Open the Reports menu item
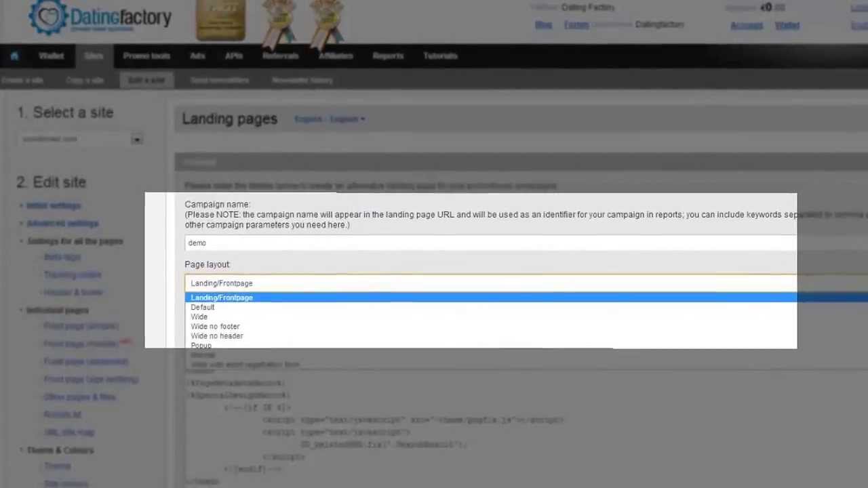The width and height of the screenshot is (868, 488). pyautogui.click(x=388, y=56)
